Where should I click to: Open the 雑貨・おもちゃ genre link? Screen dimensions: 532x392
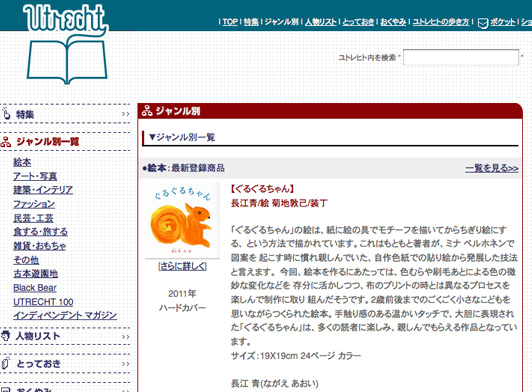click(x=40, y=246)
